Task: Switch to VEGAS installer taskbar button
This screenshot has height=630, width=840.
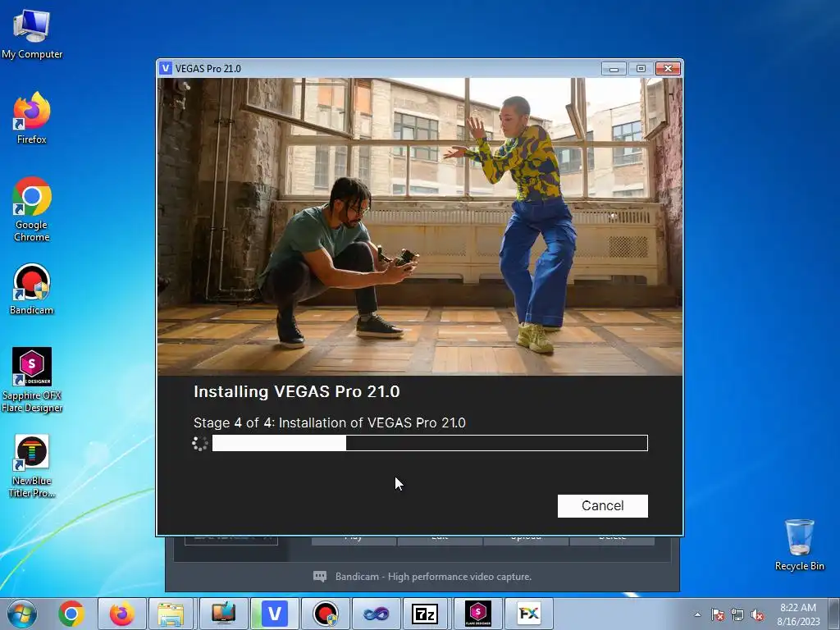Action: (274, 614)
